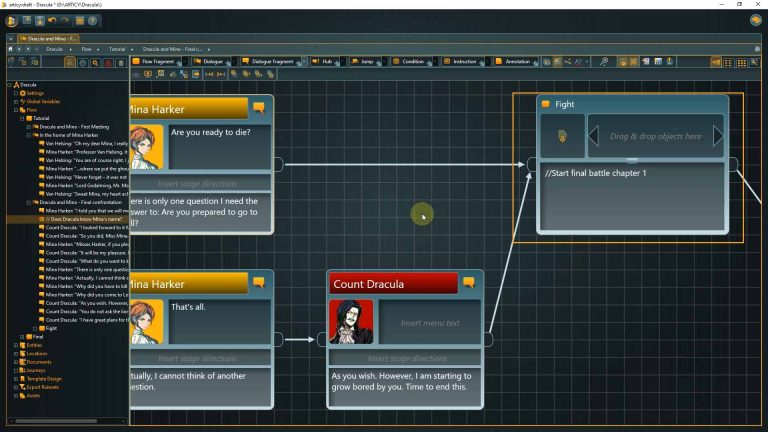Screen dimensions: 768x432
Task: Click the Count Dracula portrait thumbnail
Action: tap(351, 322)
